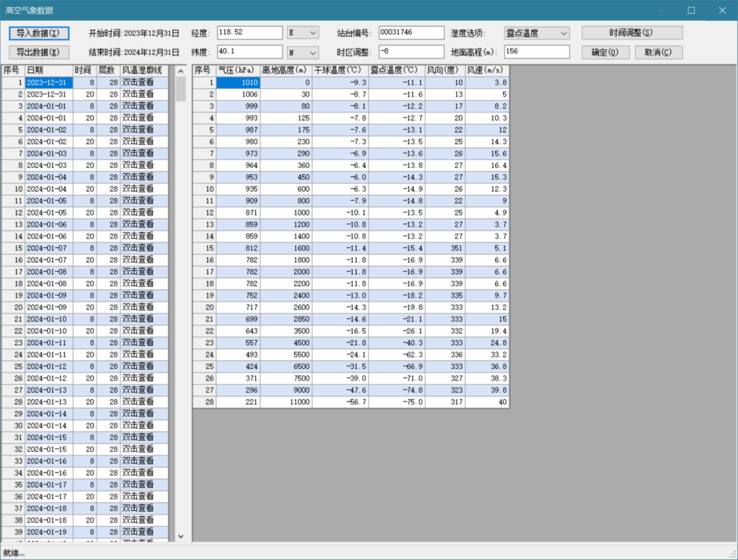The height and width of the screenshot is (560, 738).
Task: Focus the 站台编号 station number field
Action: tap(410, 33)
